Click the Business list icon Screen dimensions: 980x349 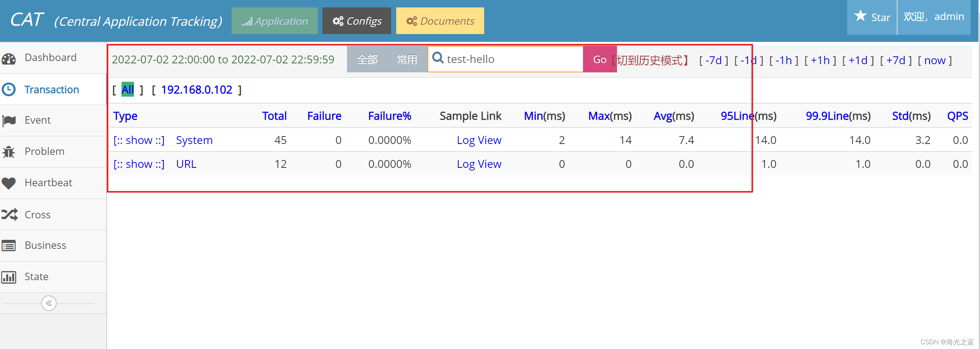tap(9, 246)
